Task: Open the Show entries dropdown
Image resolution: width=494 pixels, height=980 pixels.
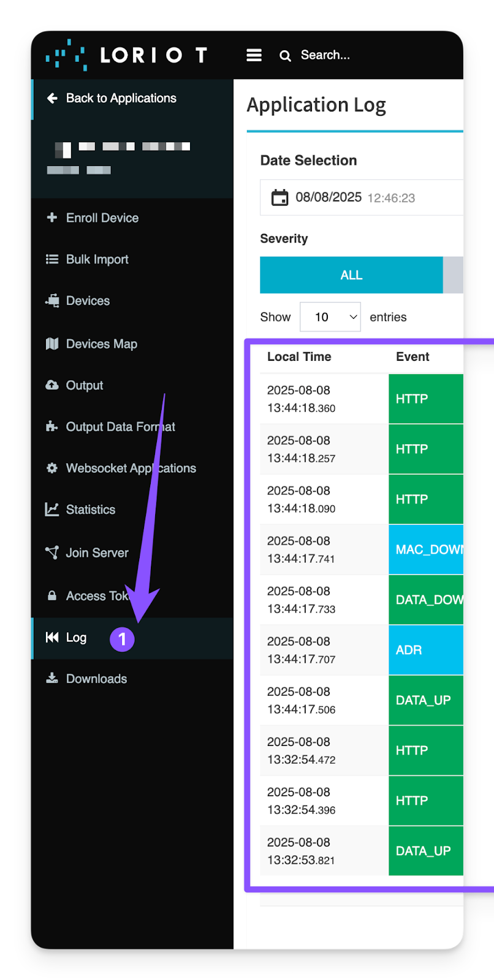Action: [330, 317]
